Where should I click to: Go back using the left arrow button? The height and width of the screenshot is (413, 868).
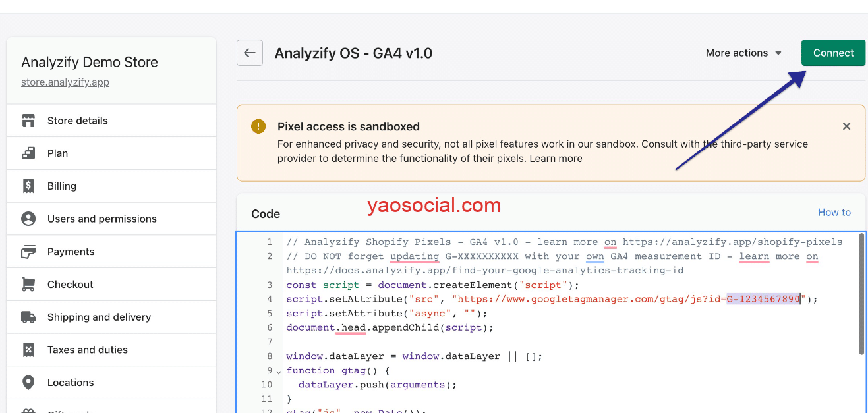pos(250,53)
